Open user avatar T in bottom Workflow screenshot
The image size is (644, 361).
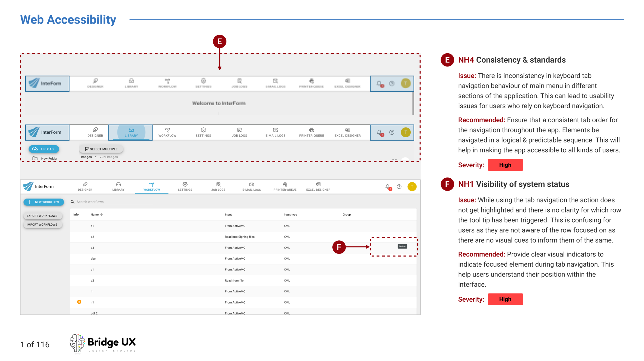coord(412,187)
